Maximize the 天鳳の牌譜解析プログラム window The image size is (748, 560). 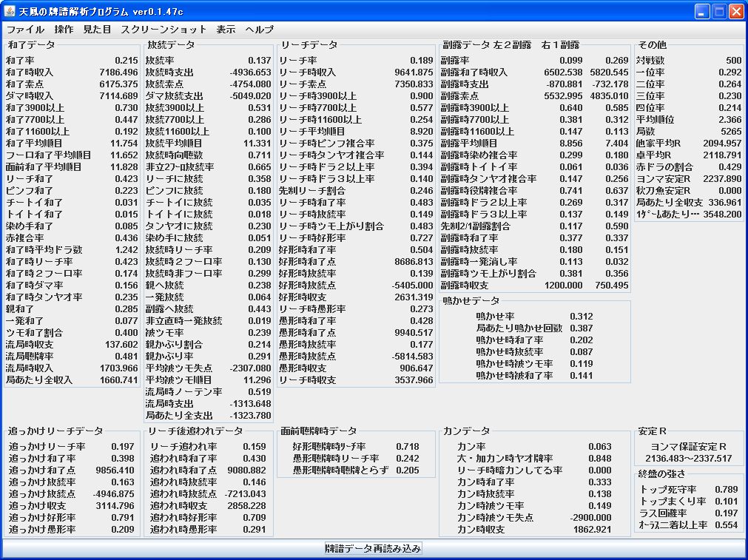(719, 11)
